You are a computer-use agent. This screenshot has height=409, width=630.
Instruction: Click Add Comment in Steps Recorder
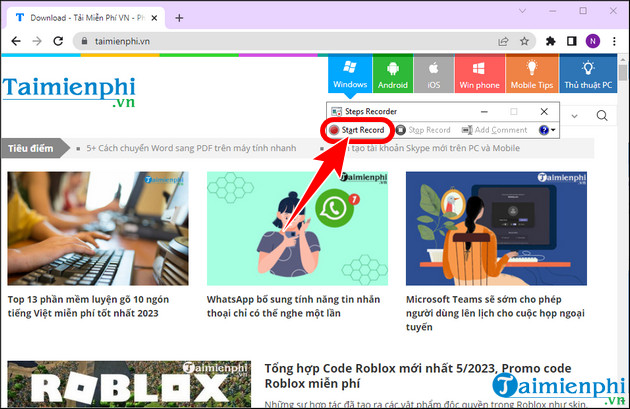[494, 130]
